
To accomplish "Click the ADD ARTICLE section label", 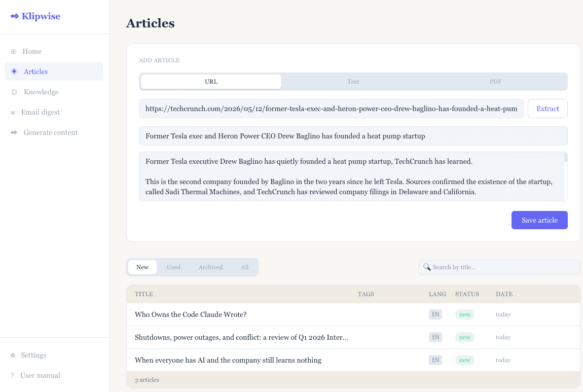I will [159, 60].
